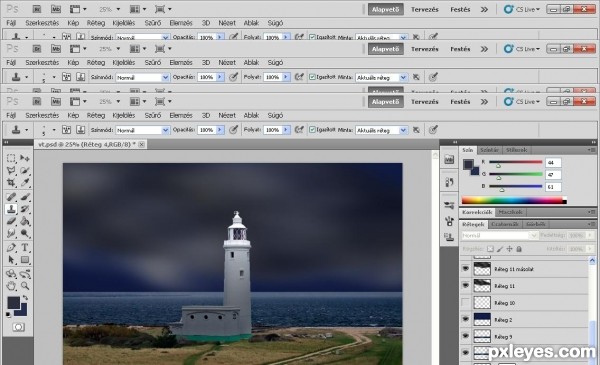Open Mini Bridge from collapsed panel dock
This screenshot has height=365, width=600.
point(449,160)
